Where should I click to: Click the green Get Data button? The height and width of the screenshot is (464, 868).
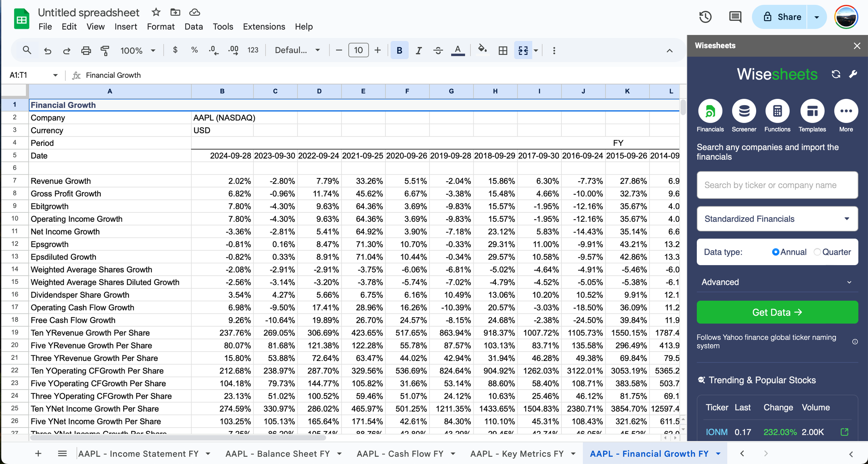tap(777, 312)
